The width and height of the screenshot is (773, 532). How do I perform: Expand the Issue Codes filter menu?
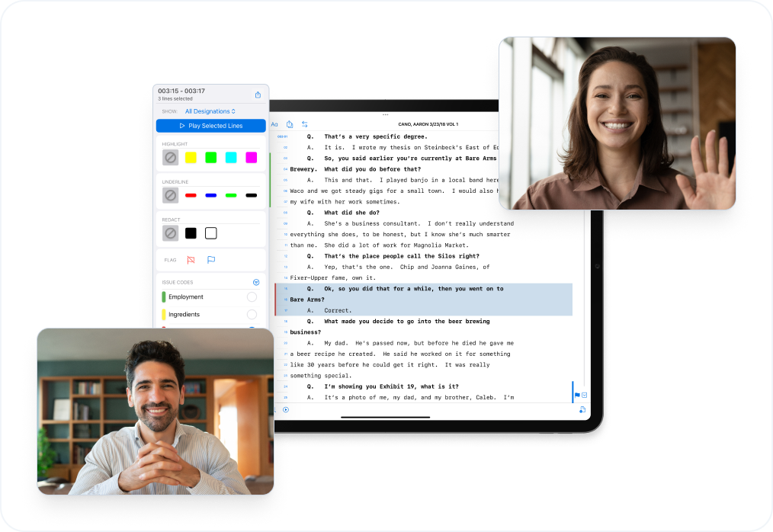pos(256,282)
